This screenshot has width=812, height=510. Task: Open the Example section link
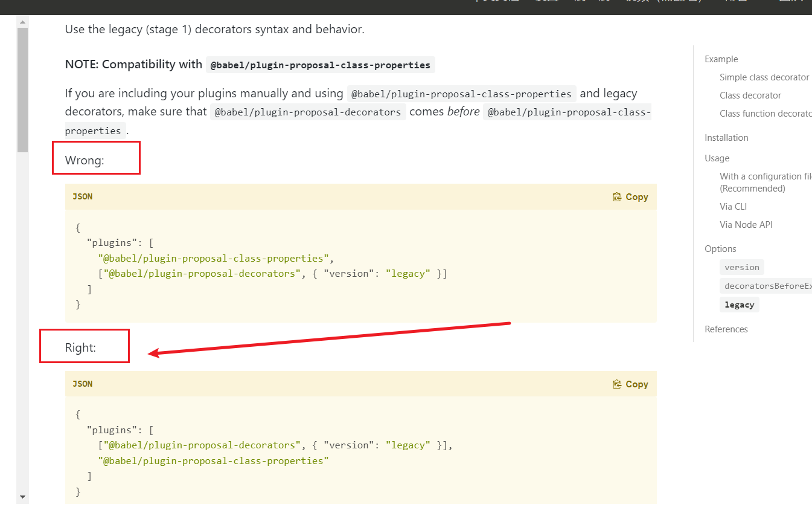click(x=721, y=59)
